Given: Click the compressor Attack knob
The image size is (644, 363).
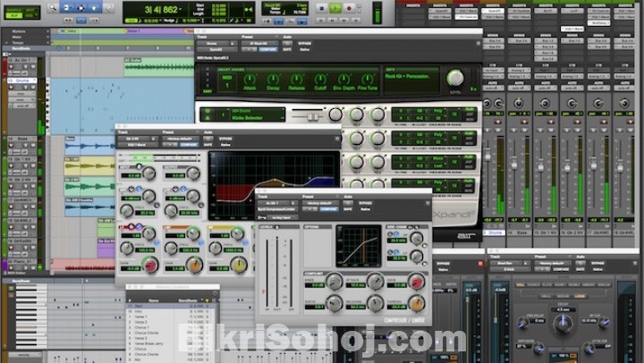Looking at the screenshot, I should 375,282.
